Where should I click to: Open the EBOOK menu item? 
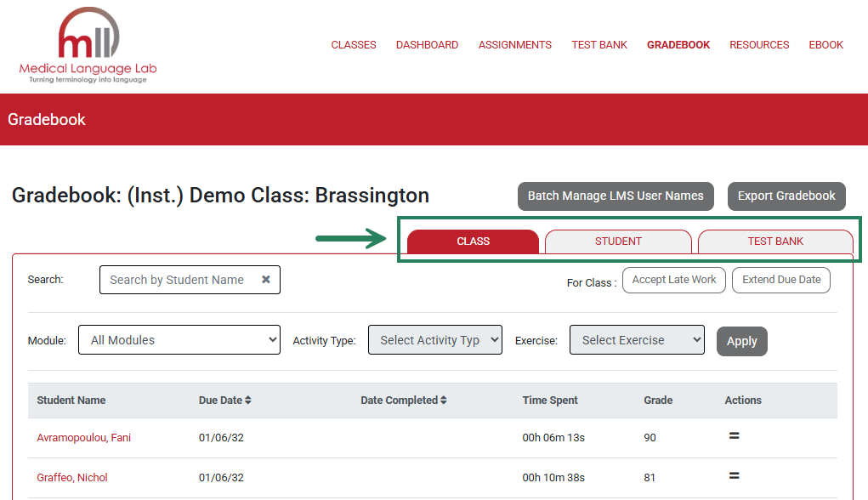click(x=825, y=44)
